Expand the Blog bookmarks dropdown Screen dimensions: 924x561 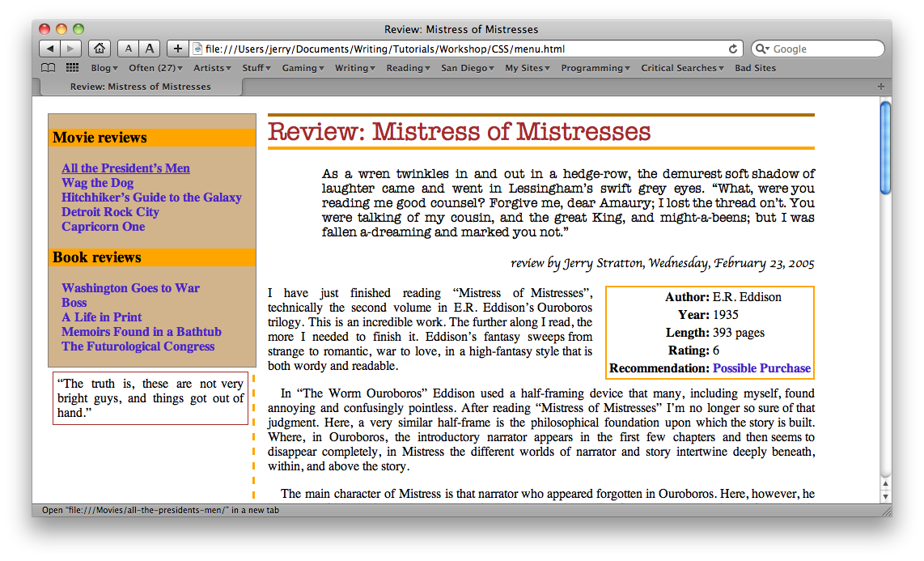104,68
